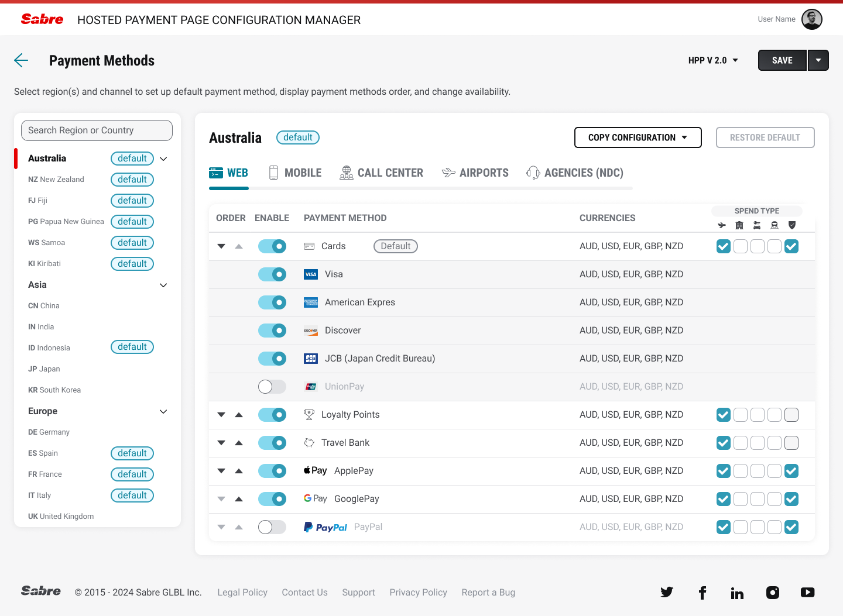843x616 pixels.
Task: Enable the UnionPay toggle
Action: point(272,387)
